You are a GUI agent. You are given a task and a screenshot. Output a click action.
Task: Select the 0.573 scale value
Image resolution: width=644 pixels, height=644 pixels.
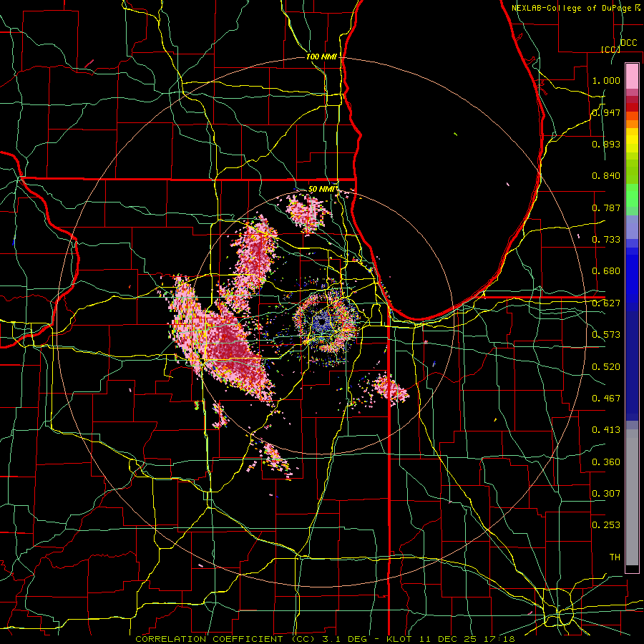[x=606, y=335]
